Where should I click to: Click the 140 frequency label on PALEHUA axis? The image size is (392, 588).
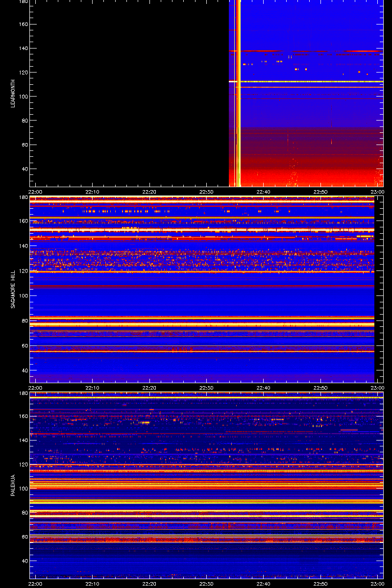tap(24, 441)
